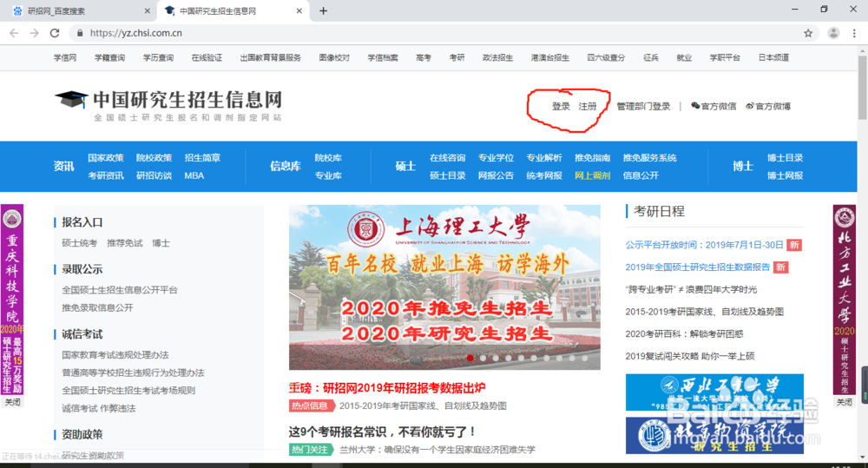The image size is (868, 468).
Task: Open 2019年全国硕士研究生招生数据报告 link
Action: (x=698, y=267)
